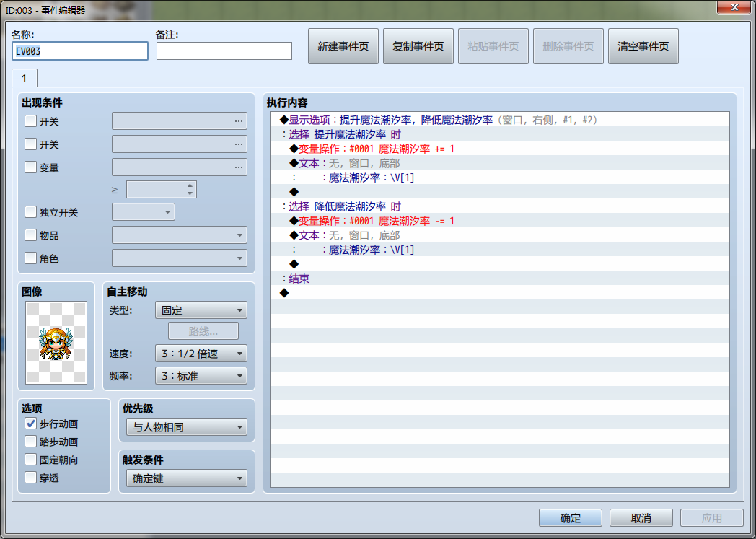Click the 新建事件页 button
This screenshot has width=756, height=539.
[x=343, y=46]
